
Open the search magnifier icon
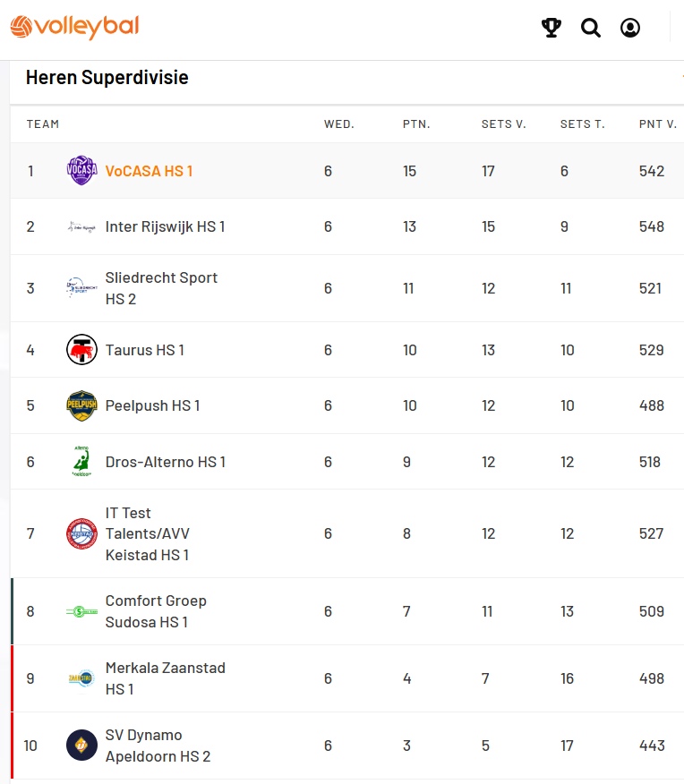pos(591,28)
